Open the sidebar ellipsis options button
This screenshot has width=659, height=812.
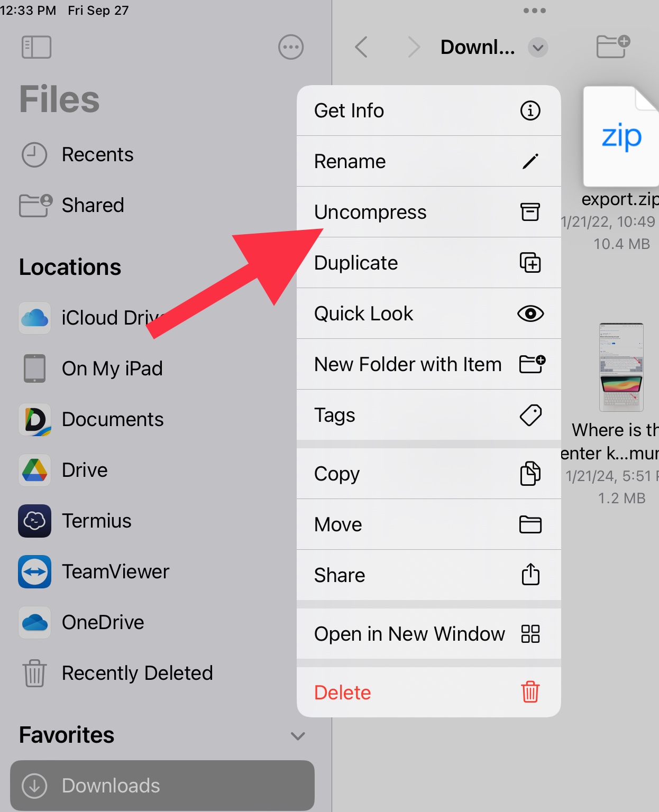291,47
